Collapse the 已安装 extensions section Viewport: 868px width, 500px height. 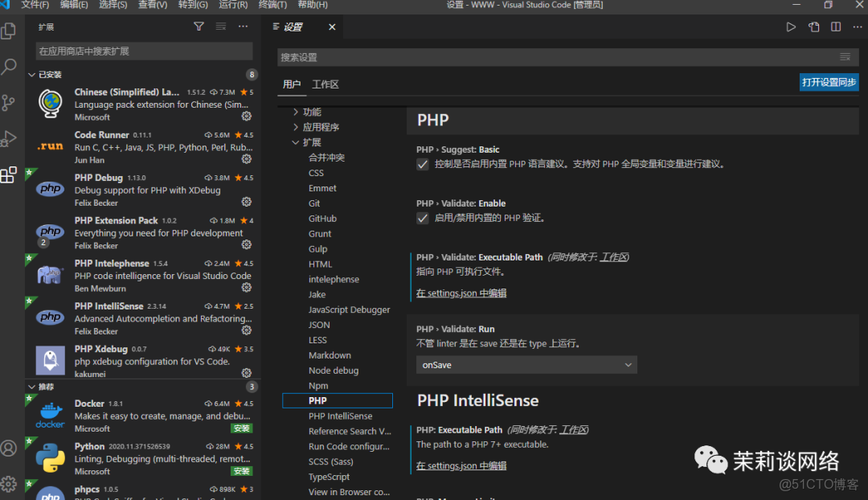point(31,75)
